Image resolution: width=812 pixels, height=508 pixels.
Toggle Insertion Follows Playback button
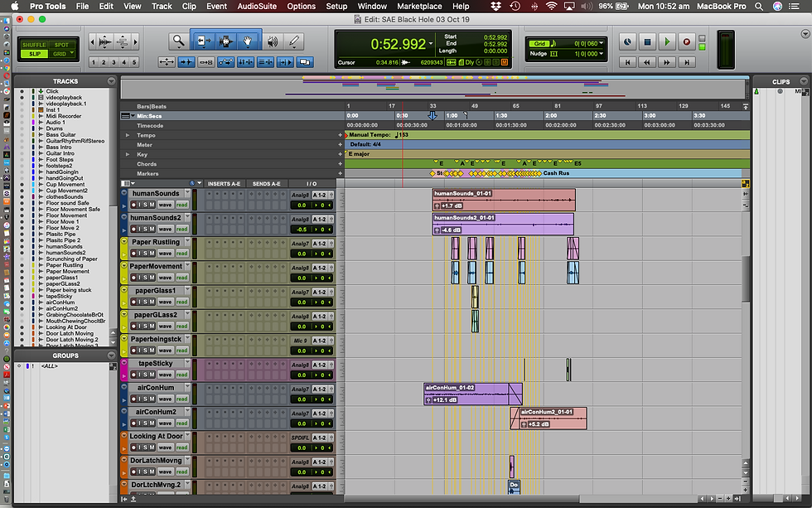(285, 62)
